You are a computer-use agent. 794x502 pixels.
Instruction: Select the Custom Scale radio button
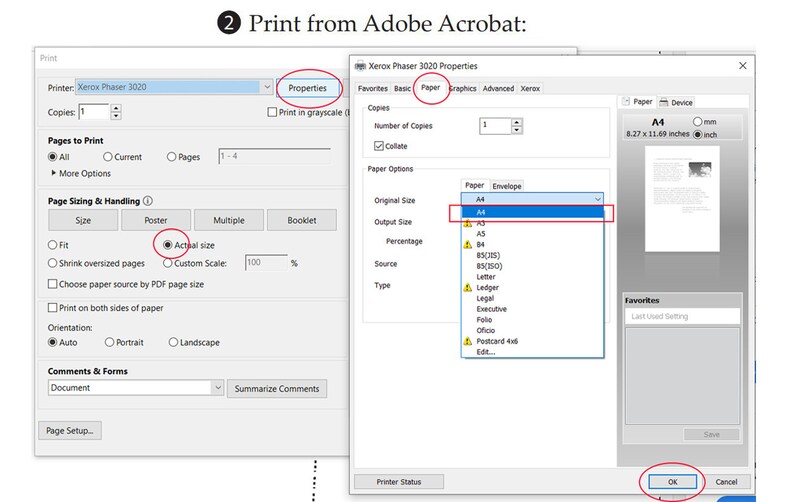tap(168, 263)
